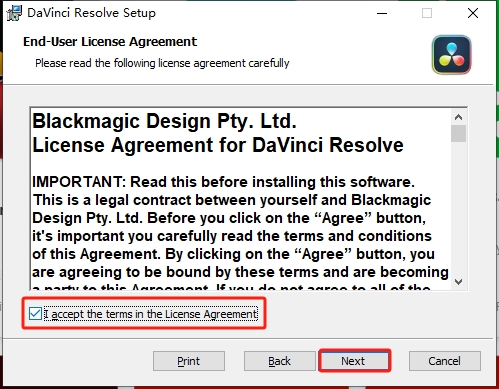Close the setup window with X
499x389 pixels.
click(473, 13)
